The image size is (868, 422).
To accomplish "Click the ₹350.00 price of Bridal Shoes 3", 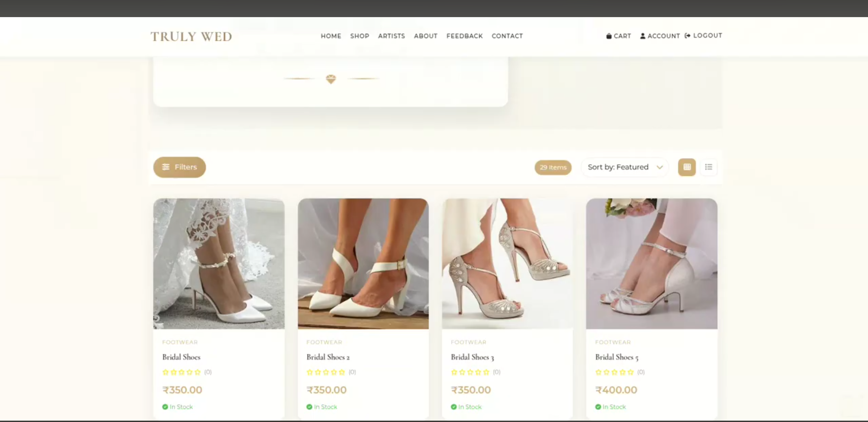I will 471,390.
